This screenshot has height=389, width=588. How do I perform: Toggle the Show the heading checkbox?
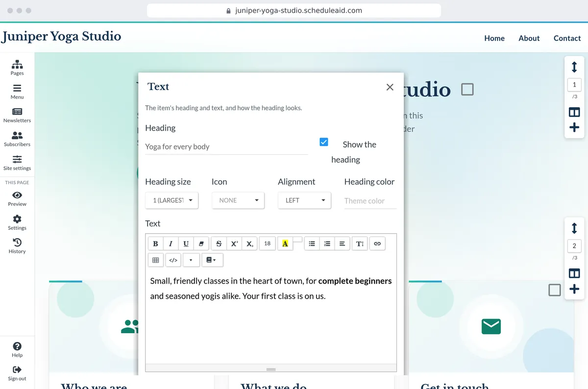pyautogui.click(x=324, y=142)
